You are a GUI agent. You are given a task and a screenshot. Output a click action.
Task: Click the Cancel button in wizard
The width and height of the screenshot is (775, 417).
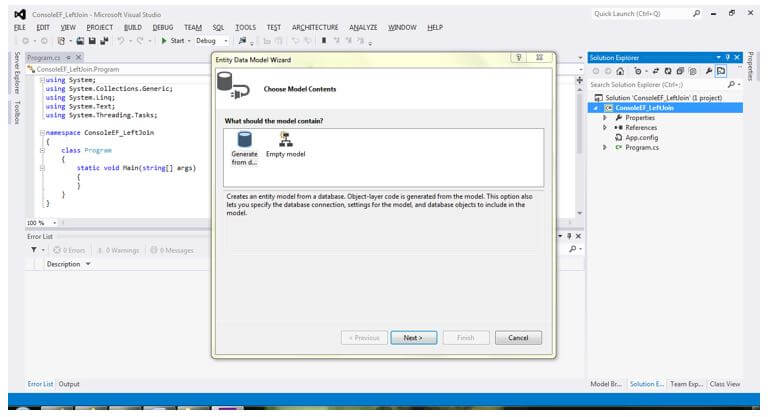click(x=518, y=338)
